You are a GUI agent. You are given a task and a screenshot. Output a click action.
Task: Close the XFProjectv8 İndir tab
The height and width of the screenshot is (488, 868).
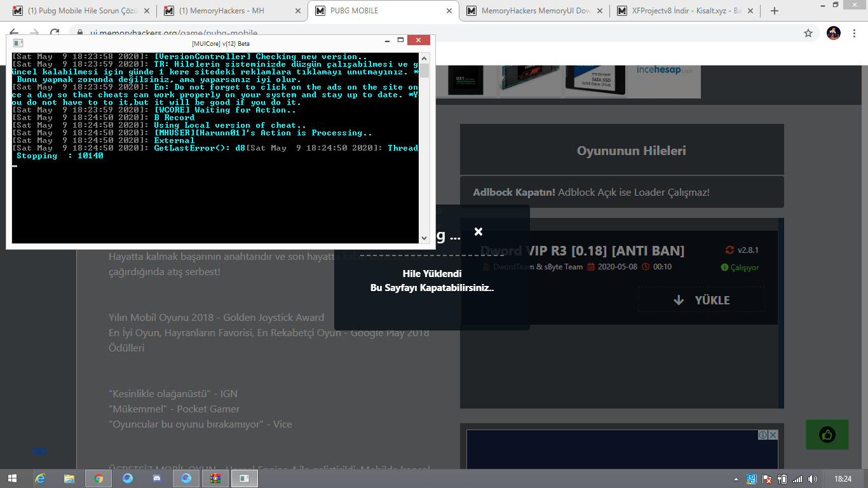pyautogui.click(x=750, y=11)
